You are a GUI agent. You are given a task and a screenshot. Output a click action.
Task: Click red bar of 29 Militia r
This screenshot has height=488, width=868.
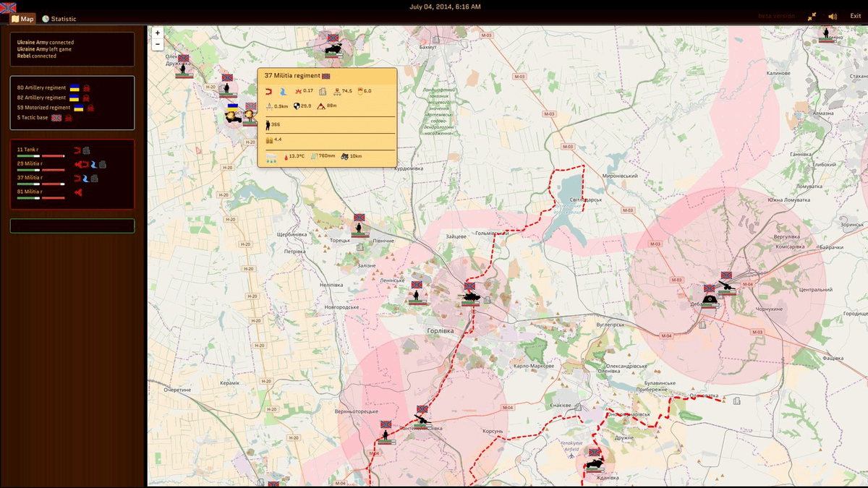(x=54, y=169)
